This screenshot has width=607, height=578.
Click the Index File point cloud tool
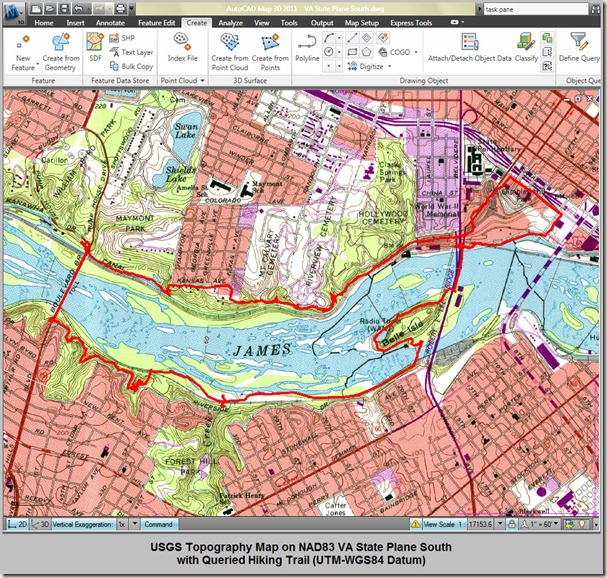click(182, 47)
